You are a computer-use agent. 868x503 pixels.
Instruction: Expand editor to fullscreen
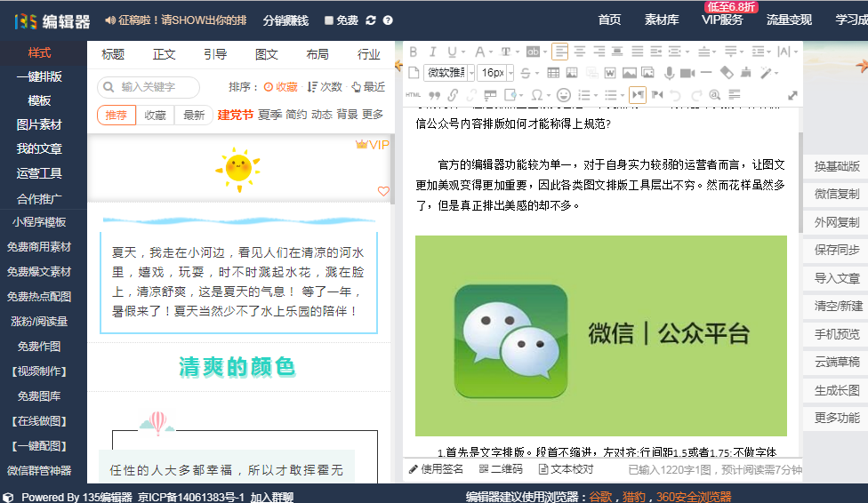coord(792,94)
